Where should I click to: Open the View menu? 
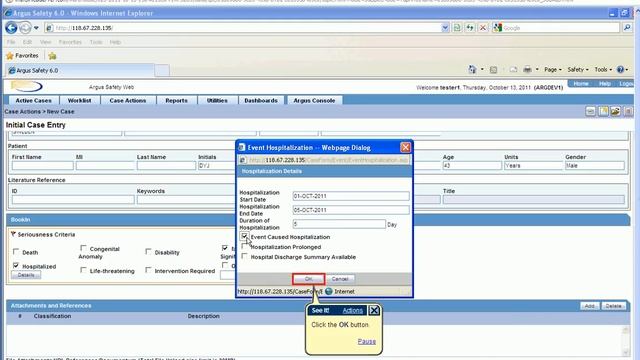pyautogui.click(x=45, y=42)
